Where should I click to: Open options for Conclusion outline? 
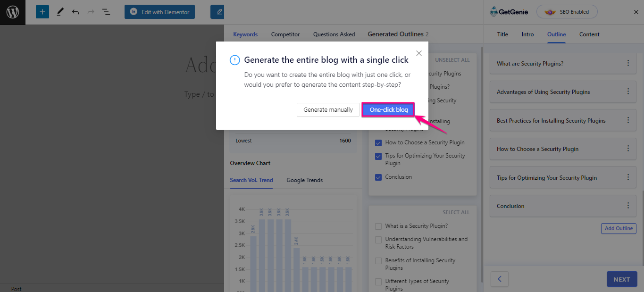point(628,206)
